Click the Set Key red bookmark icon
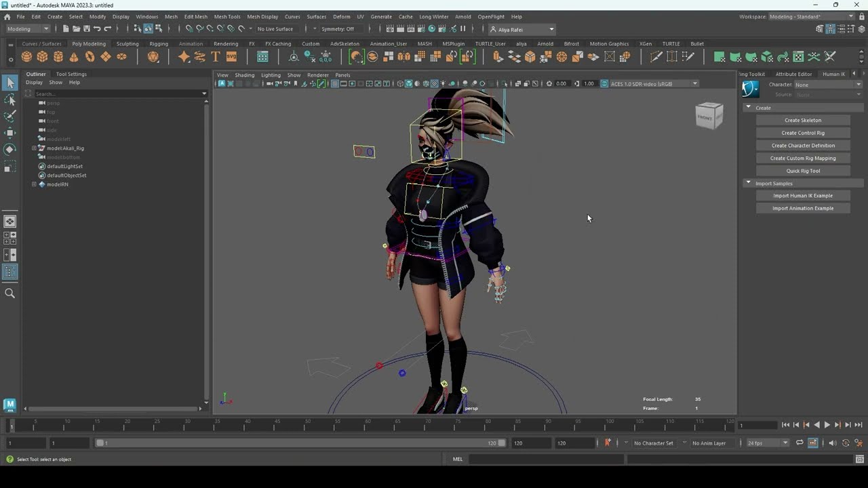868x488 pixels. 608,443
